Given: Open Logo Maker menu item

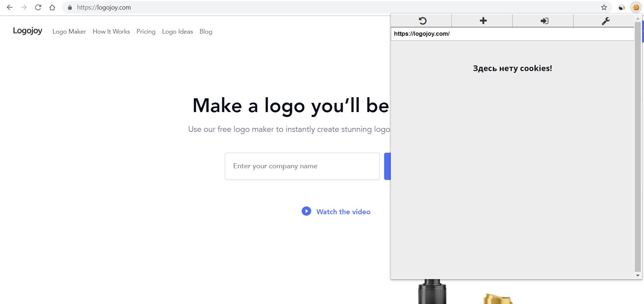Looking at the screenshot, I should click(69, 31).
